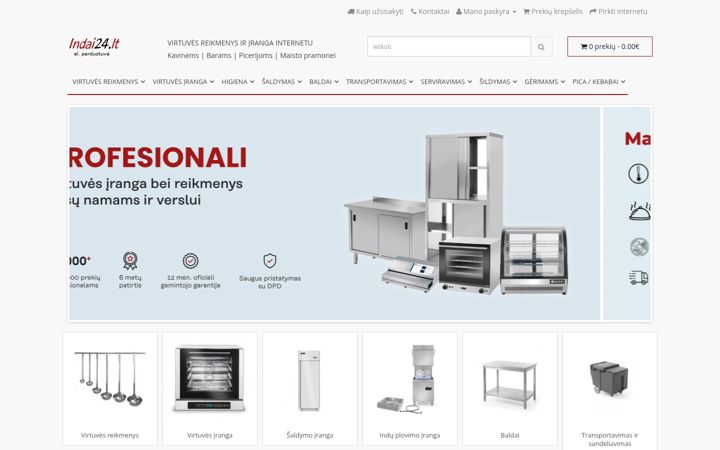Expand 'Mano paskyra' dropdown

pyautogui.click(x=486, y=11)
